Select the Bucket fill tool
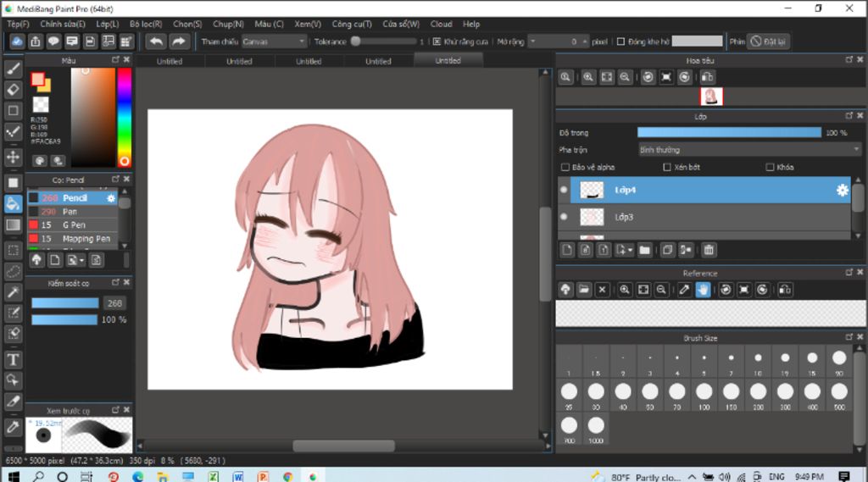This screenshot has height=482, width=868. click(14, 203)
